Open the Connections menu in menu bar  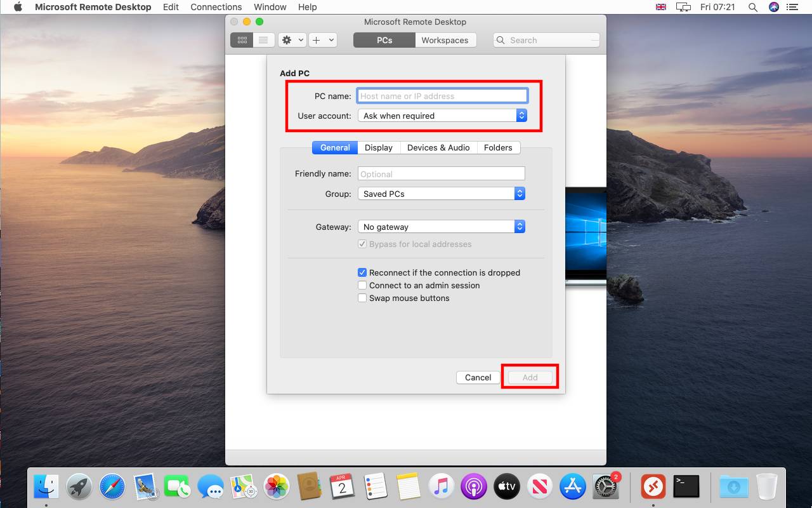tap(216, 7)
